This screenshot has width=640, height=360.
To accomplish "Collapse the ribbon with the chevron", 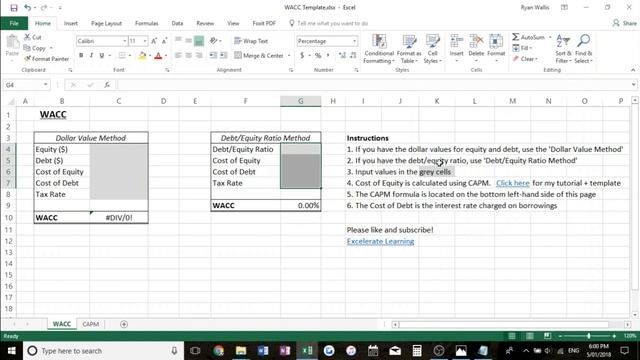I will [633, 70].
